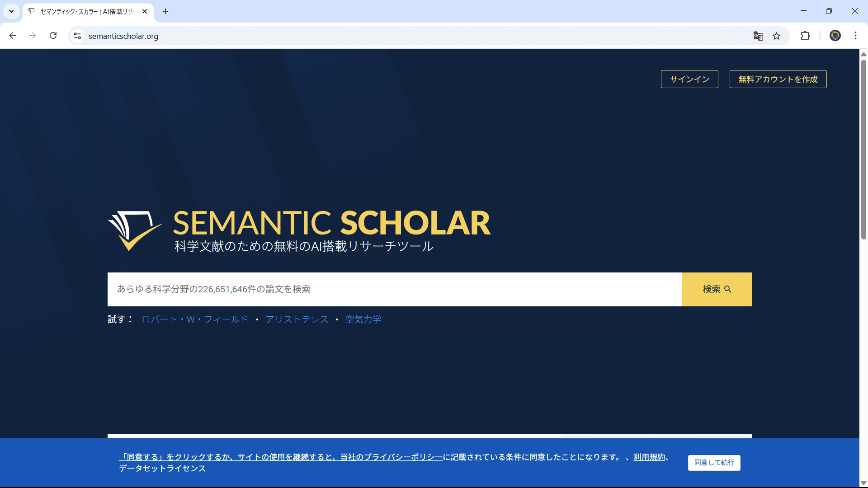Viewport: 868px width, 488px height.
Task: Reload the Semantic Scholar page
Action: 53,36
